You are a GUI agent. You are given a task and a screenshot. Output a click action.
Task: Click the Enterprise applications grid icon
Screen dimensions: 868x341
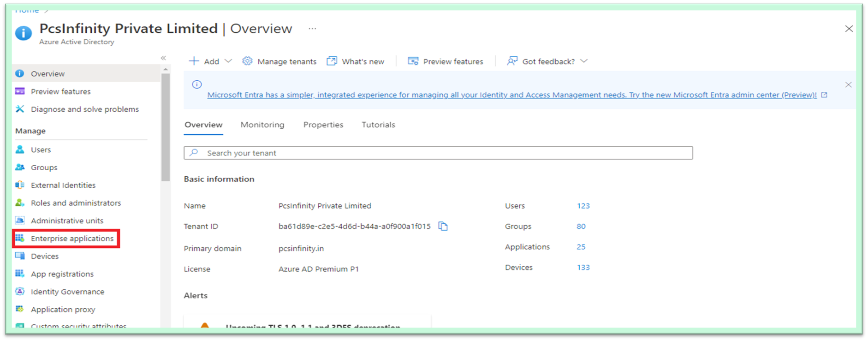pos(20,238)
